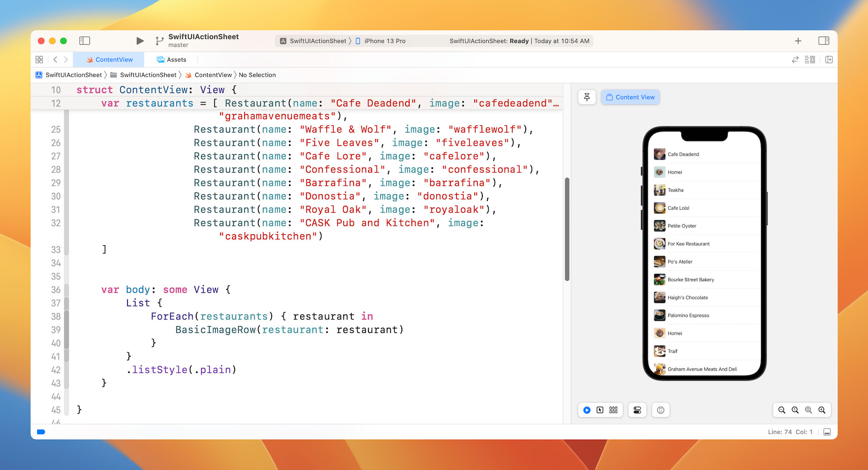Run the SwiftUIActionSheet app with the Play button
The height and width of the screenshot is (470, 868).
click(x=140, y=41)
